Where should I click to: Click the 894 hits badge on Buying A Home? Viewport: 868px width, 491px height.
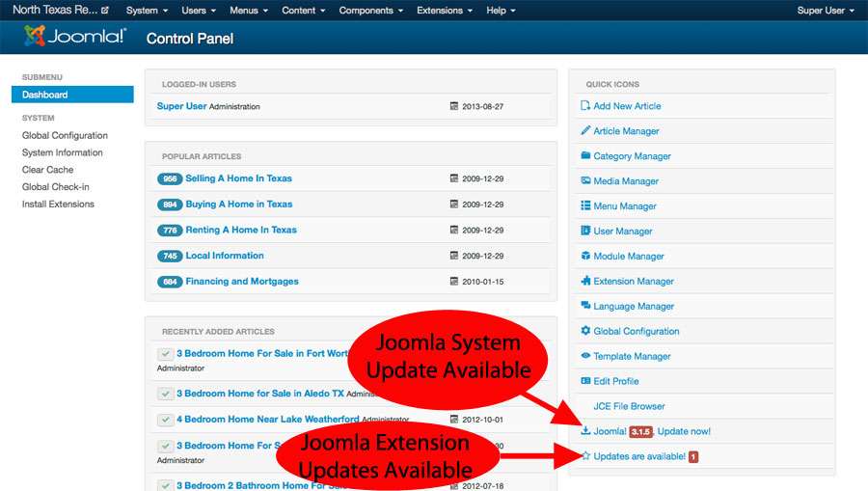[170, 205]
